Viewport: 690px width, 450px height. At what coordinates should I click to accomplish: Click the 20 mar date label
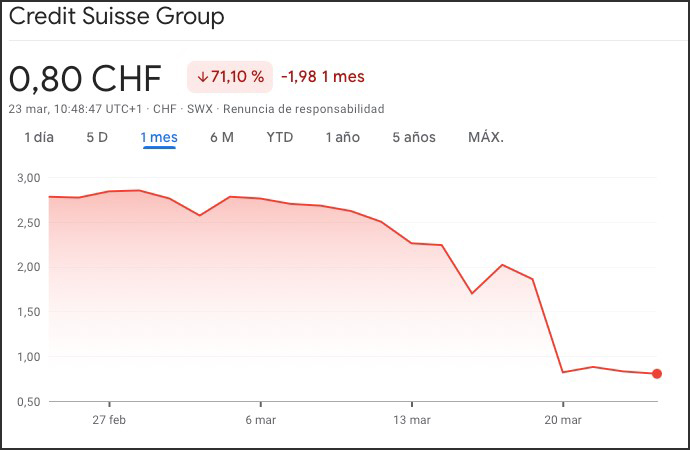[x=562, y=419]
